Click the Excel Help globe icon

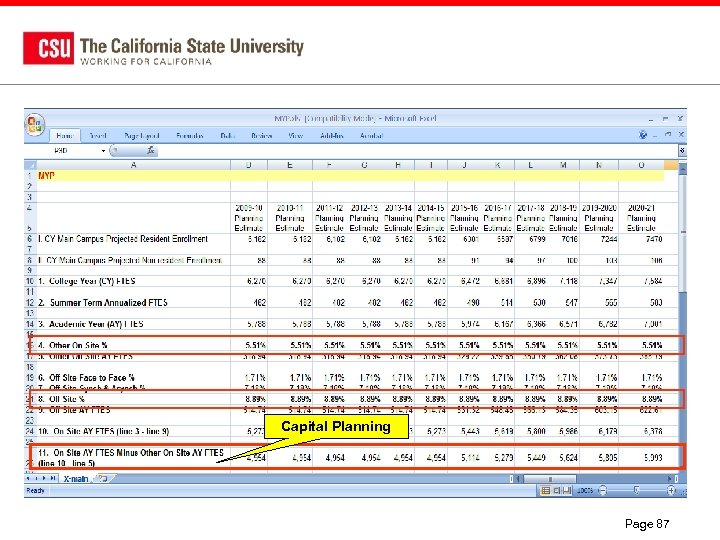click(643, 135)
